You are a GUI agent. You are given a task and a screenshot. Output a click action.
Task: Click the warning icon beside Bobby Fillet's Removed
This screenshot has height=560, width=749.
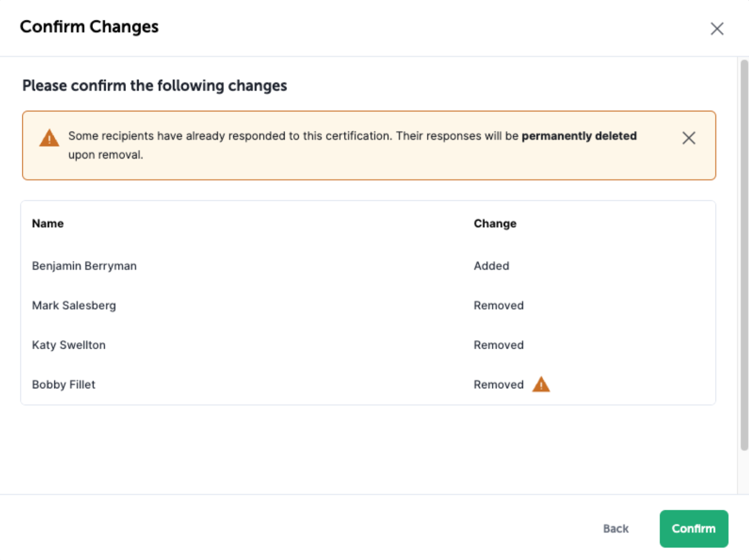pyautogui.click(x=541, y=384)
